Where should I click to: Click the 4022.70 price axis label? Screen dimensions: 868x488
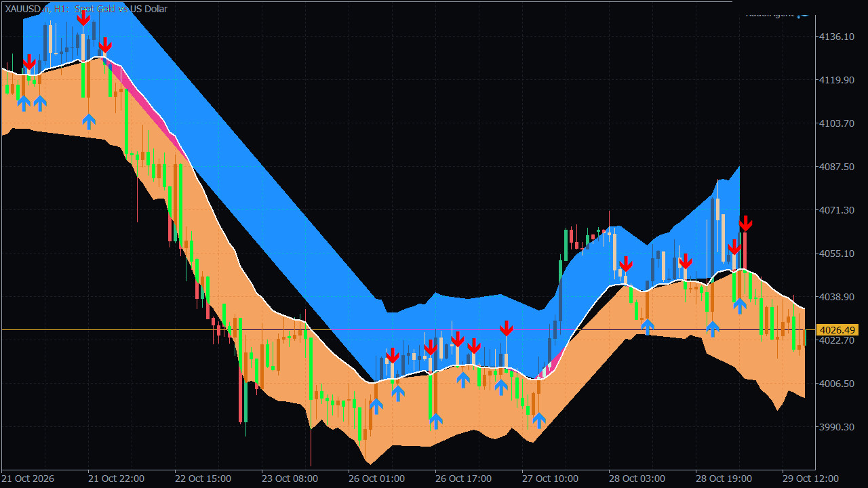837,340
